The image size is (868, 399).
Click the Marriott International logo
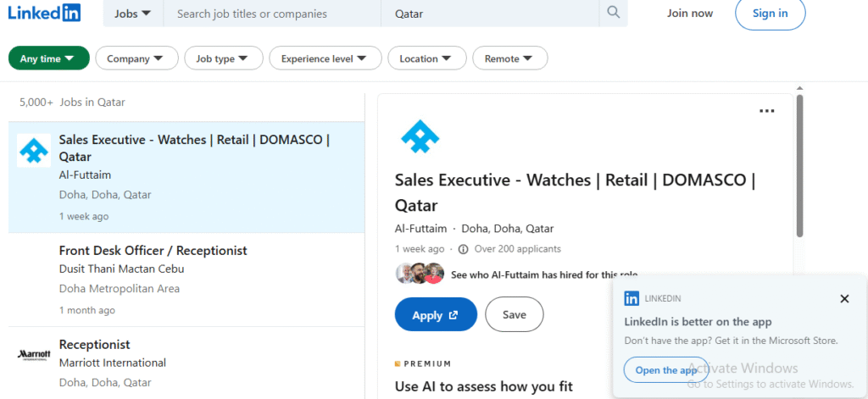pyautogui.click(x=34, y=355)
